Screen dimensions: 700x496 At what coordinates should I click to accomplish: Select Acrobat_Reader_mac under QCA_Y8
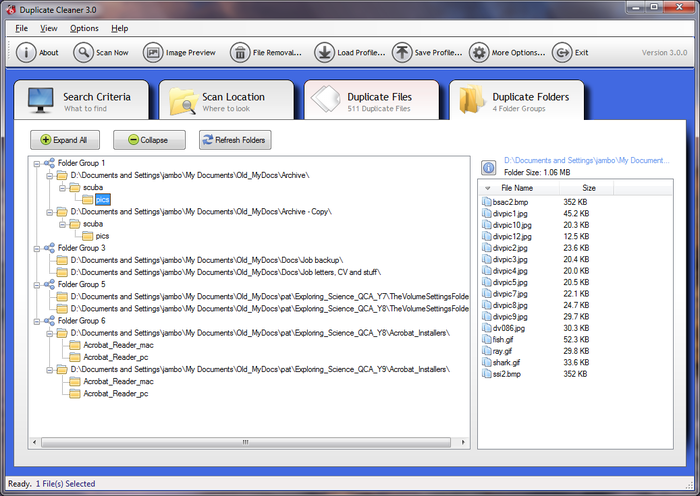[x=118, y=345]
